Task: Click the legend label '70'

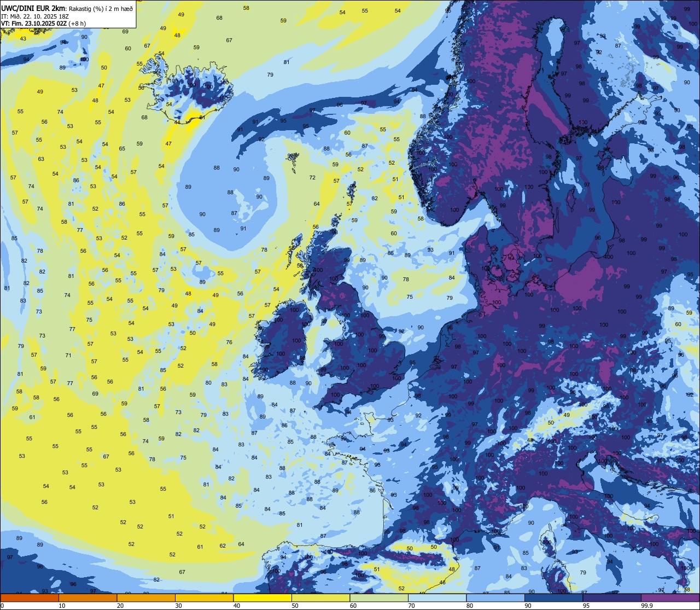Action: 411,606
